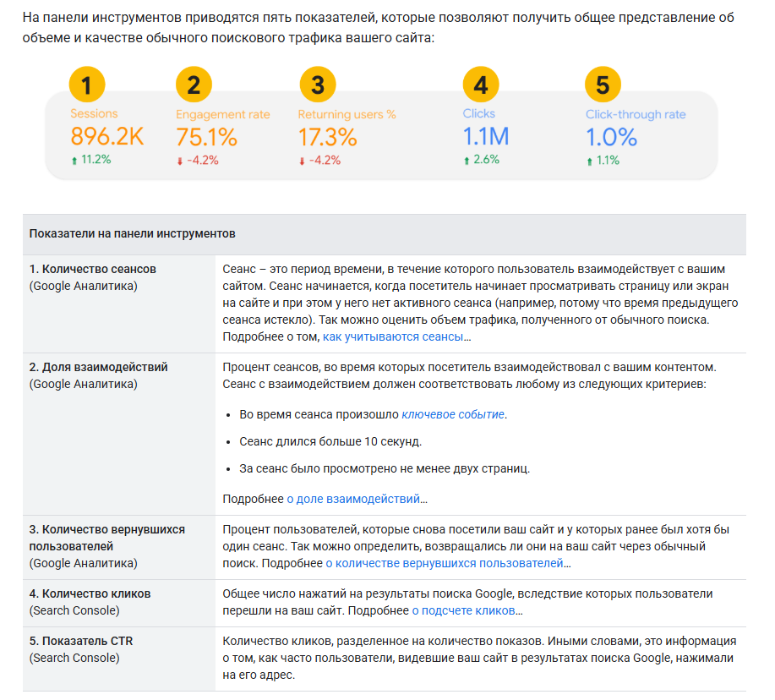Click the yellow badge number 2
This screenshot has width=775, height=700.
click(194, 85)
